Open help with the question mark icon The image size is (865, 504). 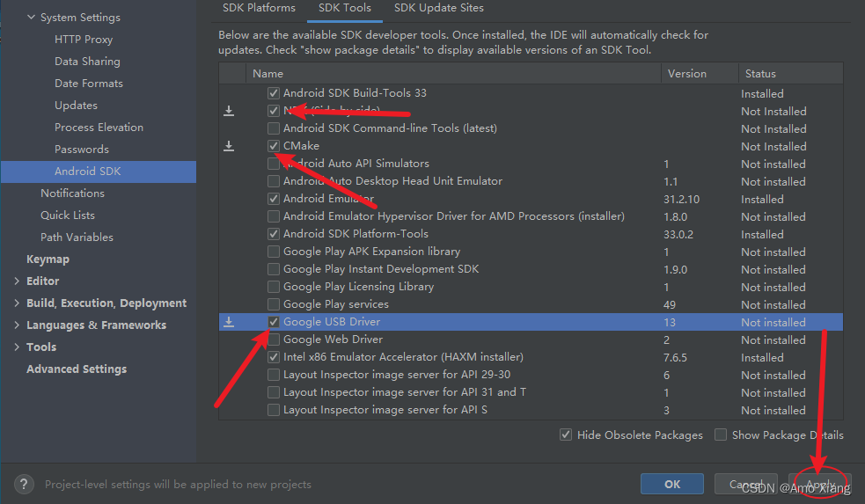(x=26, y=484)
